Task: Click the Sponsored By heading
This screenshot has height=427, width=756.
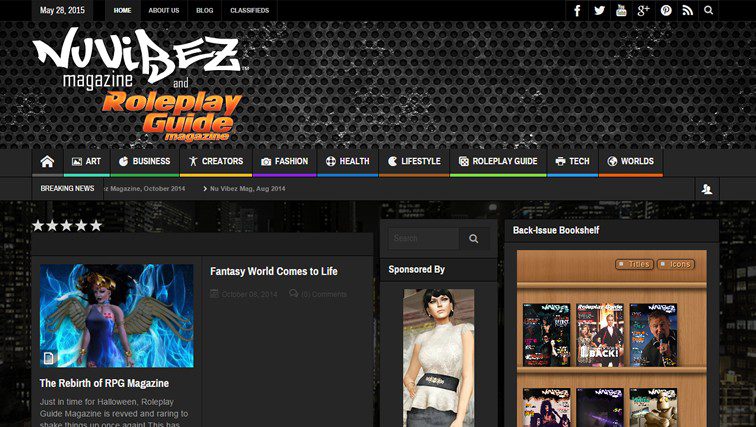Action: (x=417, y=269)
